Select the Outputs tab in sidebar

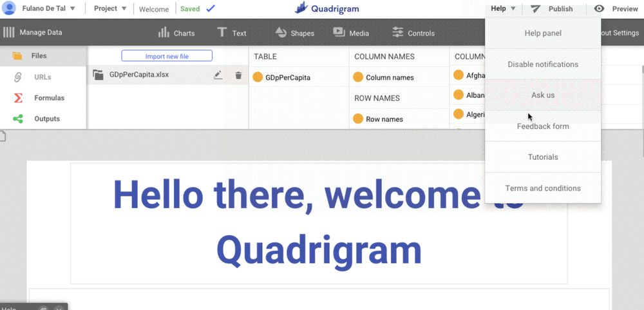pos(43,119)
